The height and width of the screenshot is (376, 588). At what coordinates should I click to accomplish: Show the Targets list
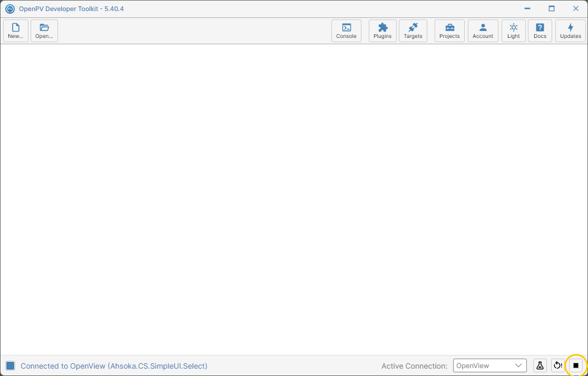click(413, 31)
